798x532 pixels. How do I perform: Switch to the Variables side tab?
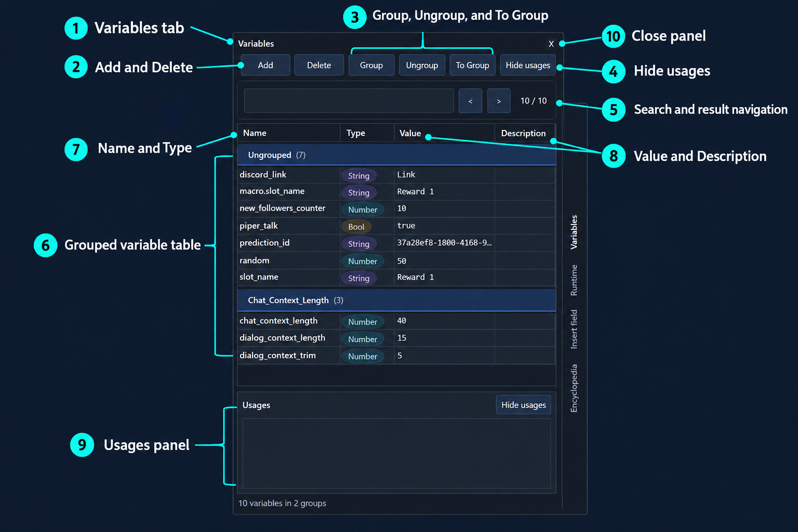pos(574,232)
